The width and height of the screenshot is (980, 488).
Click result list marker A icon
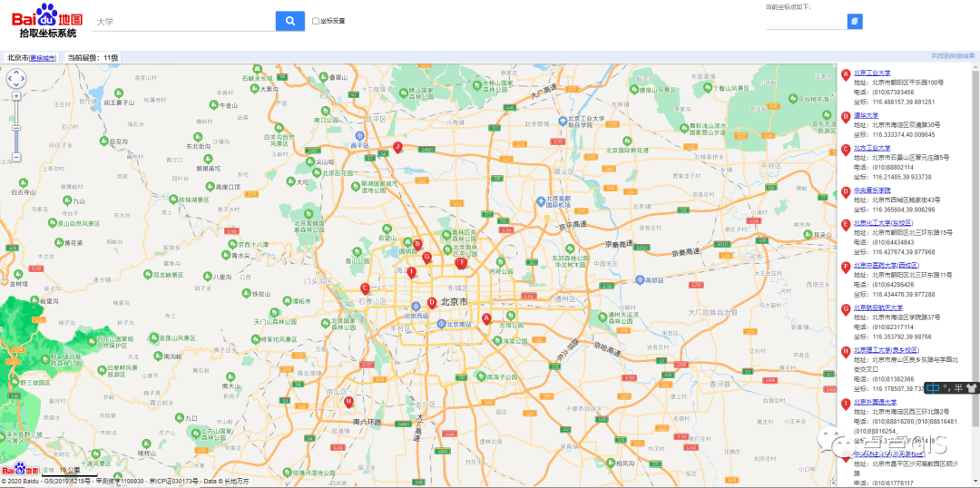tap(846, 75)
